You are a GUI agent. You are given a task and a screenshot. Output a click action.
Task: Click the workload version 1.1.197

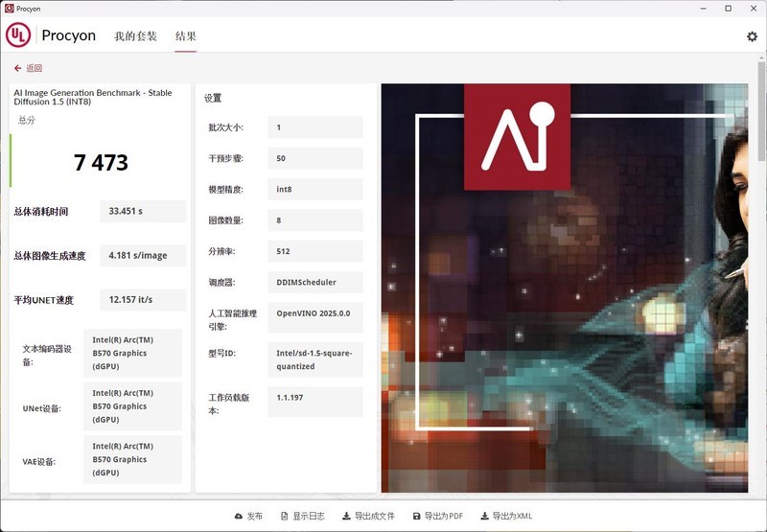pos(315,402)
